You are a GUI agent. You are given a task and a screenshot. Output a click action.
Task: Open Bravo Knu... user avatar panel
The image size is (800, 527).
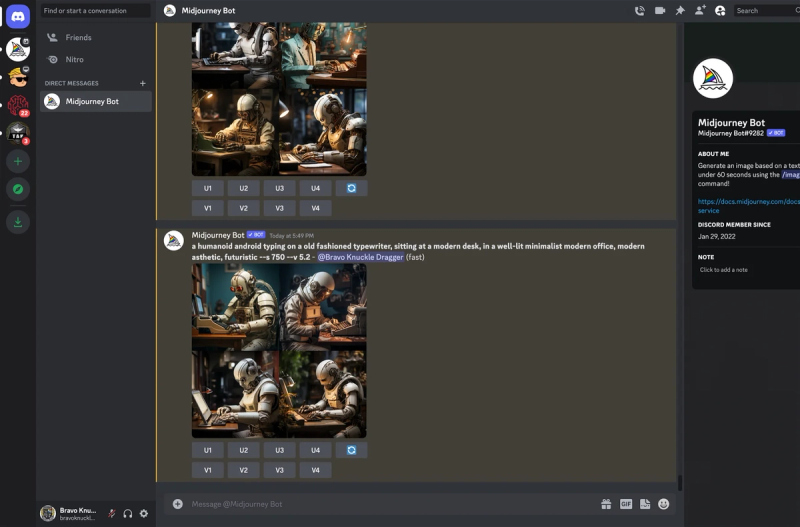[x=48, y=513]
